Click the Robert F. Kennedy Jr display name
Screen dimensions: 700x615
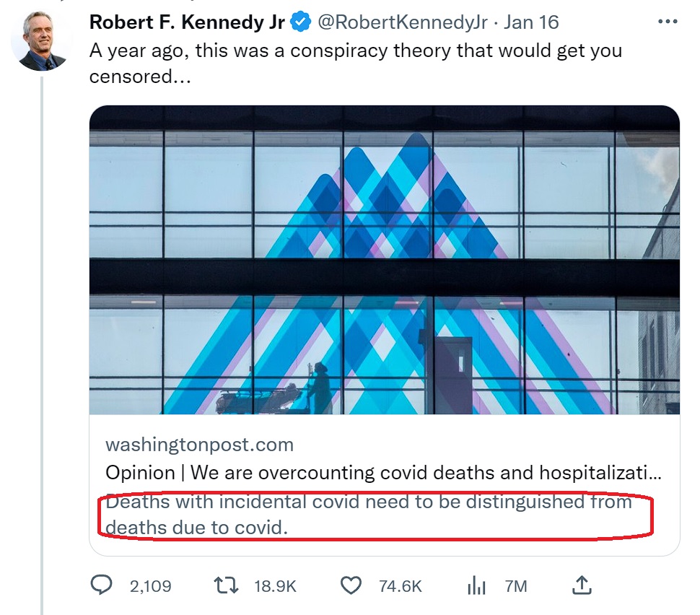186,22
